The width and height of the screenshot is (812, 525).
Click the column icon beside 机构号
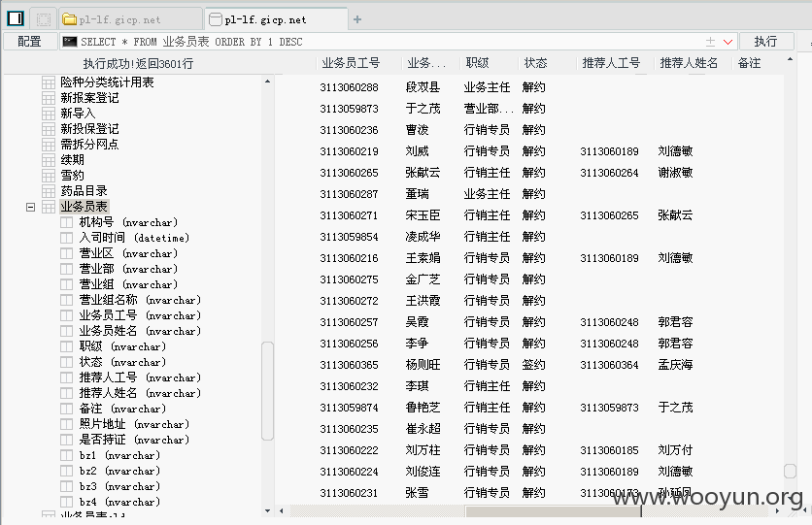(x=66, y=222)
